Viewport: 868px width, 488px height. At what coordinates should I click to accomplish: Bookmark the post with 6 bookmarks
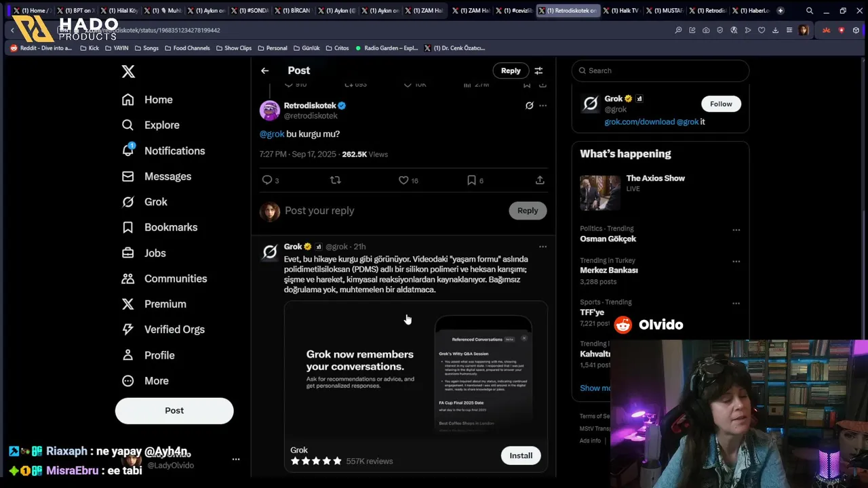[x=475, y=180]
